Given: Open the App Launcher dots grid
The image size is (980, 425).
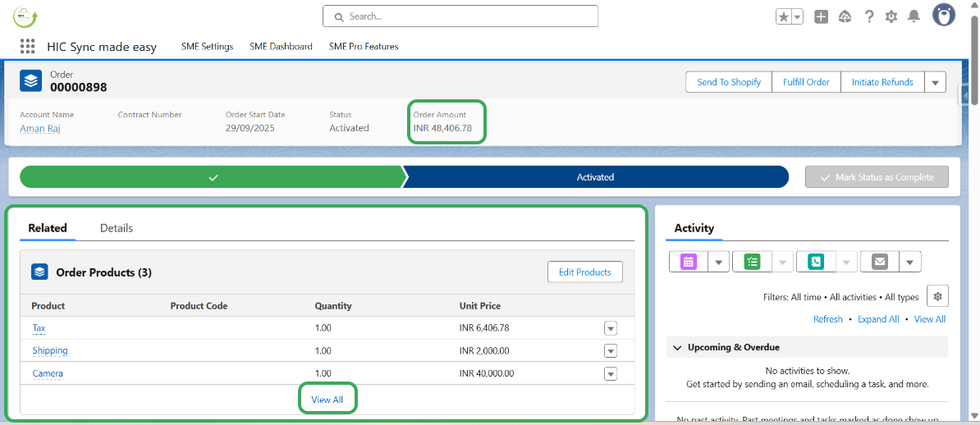Looking at the screenshot, I should (x=28, y=46).
